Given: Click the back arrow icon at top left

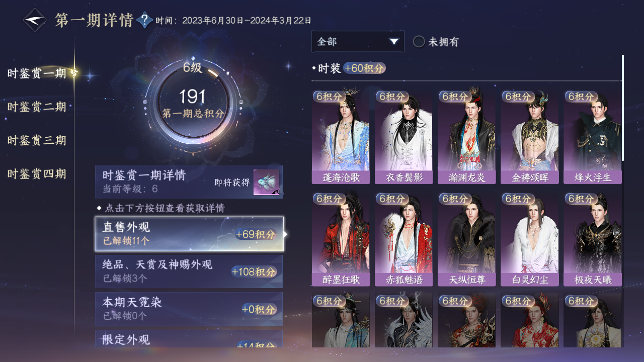Looking at the screenshot, I should click(x=35, y=20).
